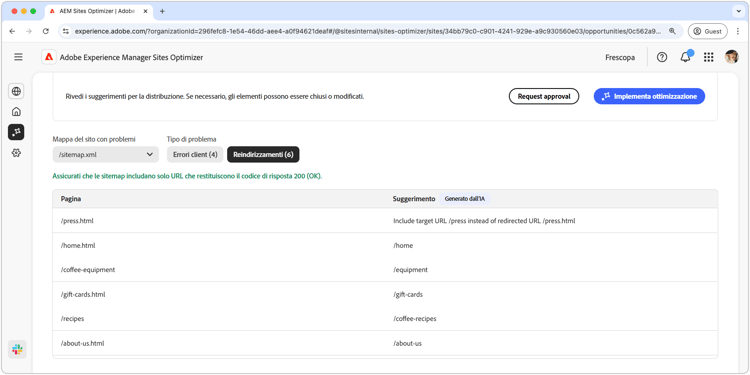Viewport: 750px width, 375px height.
Task: Go to Home icon in sidebar
Action: [x=16, y=111]
